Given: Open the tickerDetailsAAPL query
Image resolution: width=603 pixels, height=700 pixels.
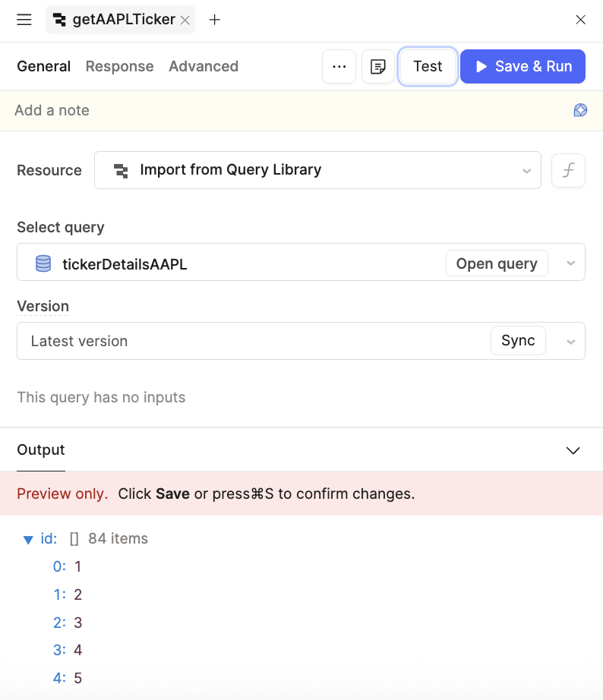Looking at the screenshot, I should tap(497, 263).
